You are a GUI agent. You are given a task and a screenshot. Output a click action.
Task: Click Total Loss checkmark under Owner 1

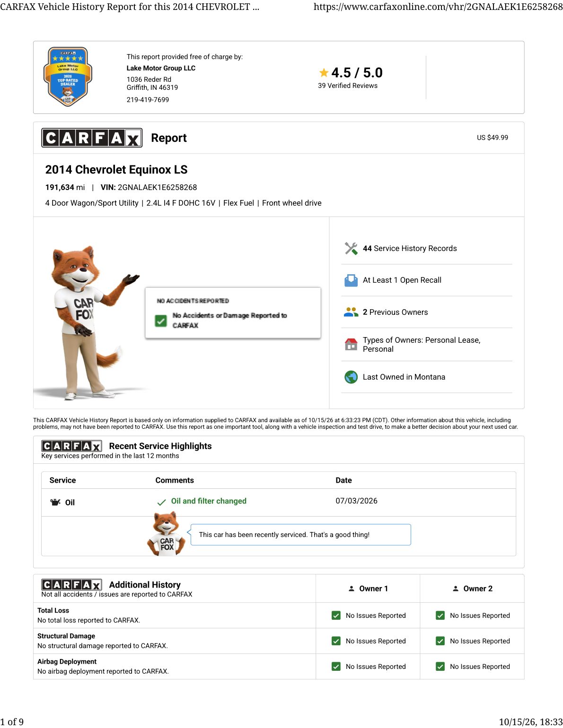coord(336,615)
